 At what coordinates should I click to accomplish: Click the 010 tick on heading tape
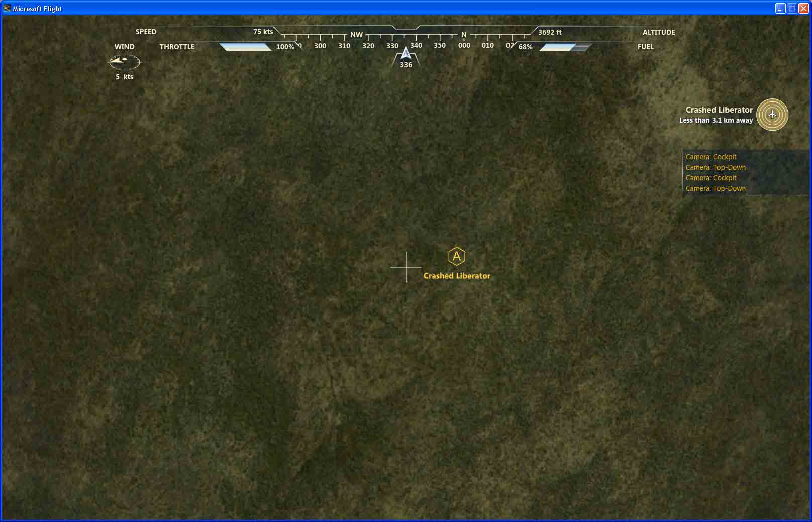coord(488,45)
